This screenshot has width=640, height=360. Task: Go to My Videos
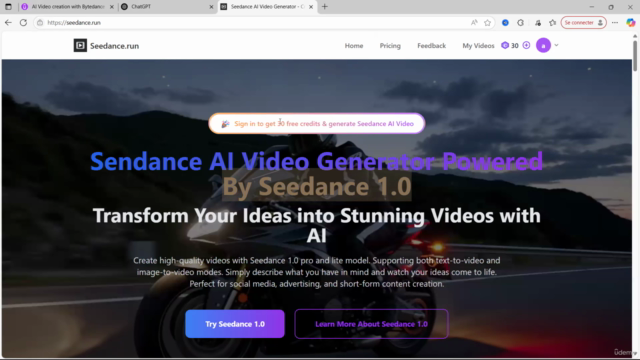pos(478,46)
